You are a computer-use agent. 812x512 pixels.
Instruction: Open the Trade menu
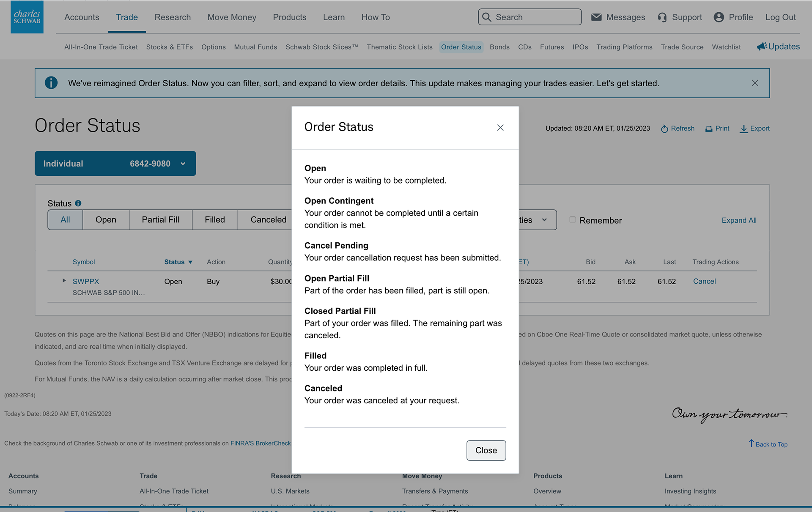127,17
